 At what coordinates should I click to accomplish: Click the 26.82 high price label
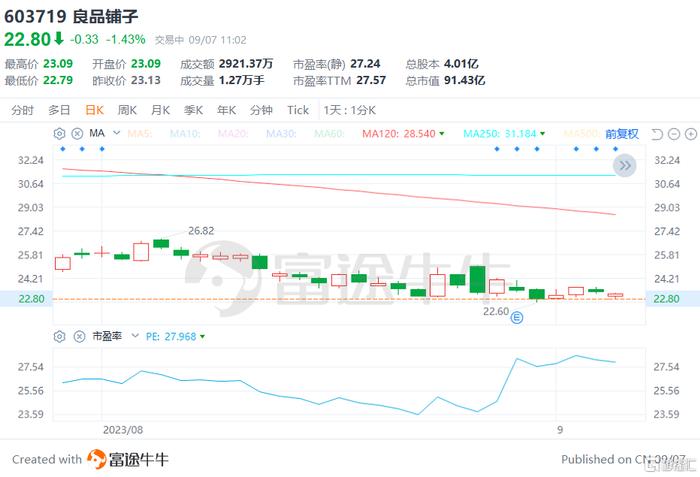click(201, 231)
